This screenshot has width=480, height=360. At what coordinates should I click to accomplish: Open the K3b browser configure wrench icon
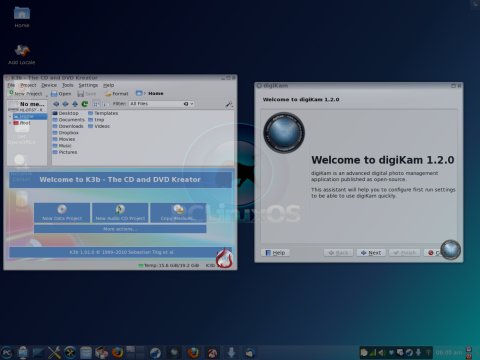point(229,104)
